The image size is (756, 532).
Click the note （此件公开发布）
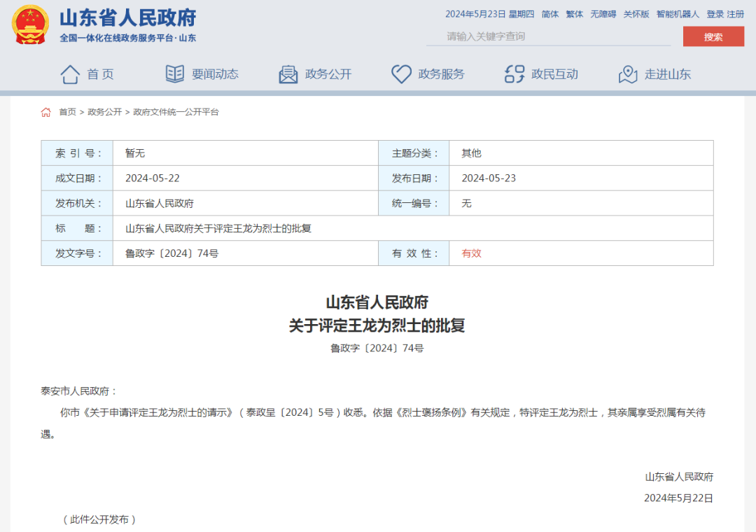99,519
